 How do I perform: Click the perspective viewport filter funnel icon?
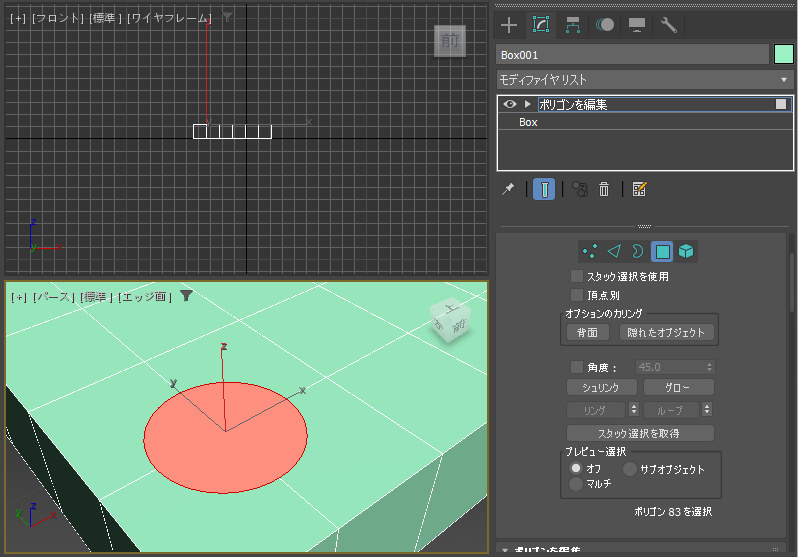click(x=186, y=296)
